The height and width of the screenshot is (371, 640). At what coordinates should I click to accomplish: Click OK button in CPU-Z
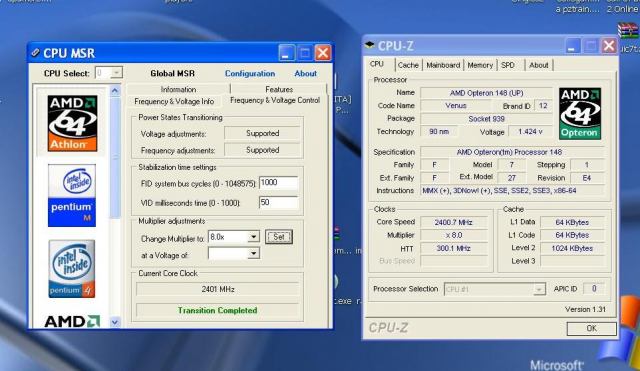[x=591, y=328]
